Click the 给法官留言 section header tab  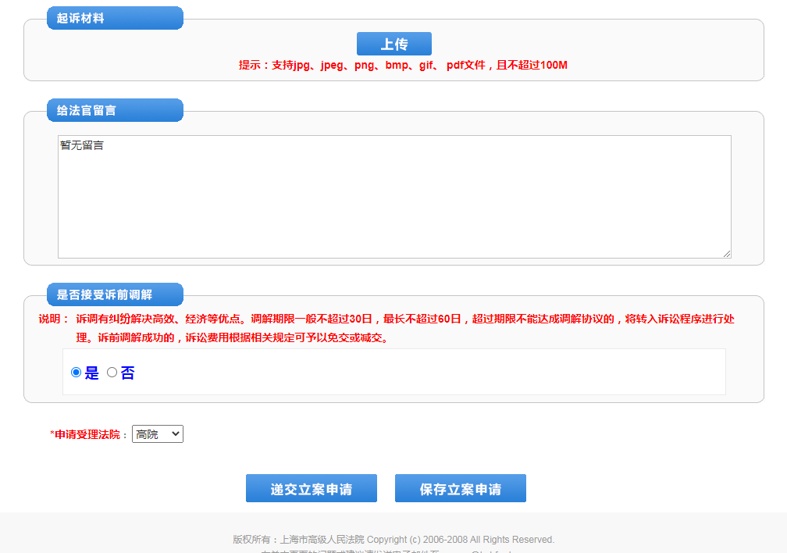point(114,110)
